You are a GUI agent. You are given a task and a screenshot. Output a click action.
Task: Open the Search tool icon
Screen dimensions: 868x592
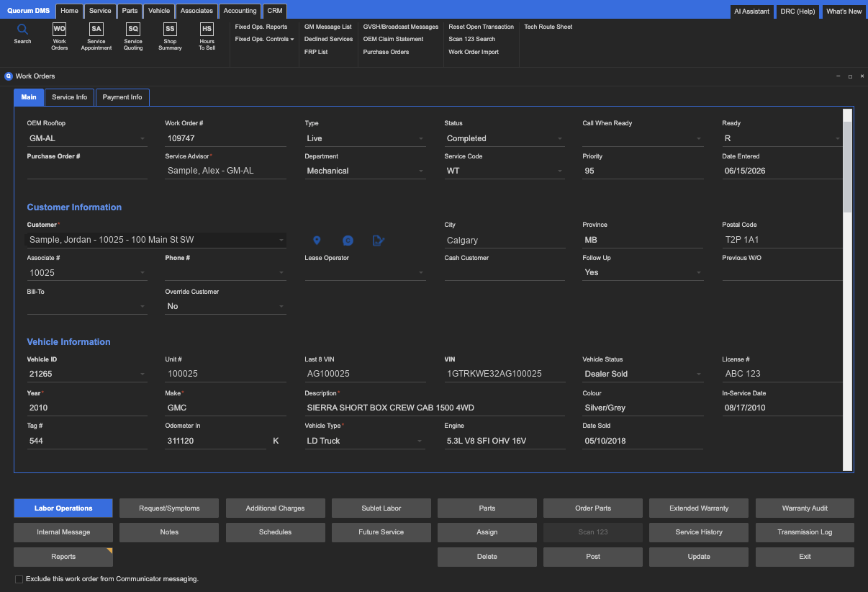click(x=22, y=30)
